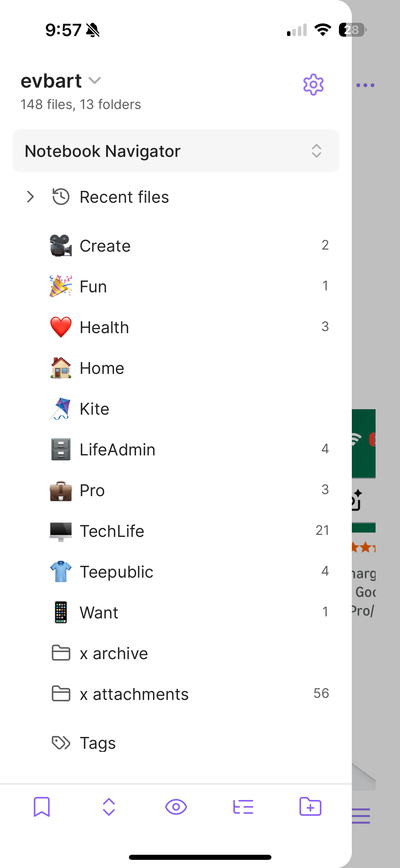Screen dimensions: 400x868
Task: Tap the expand/collapse all items icon
Action: click(109, 807)
